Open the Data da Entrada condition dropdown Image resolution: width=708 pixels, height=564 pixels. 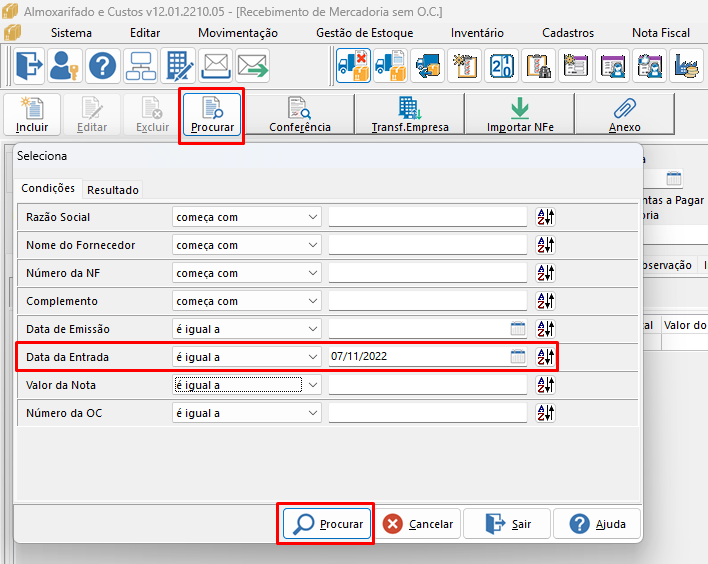pos(247,357)
